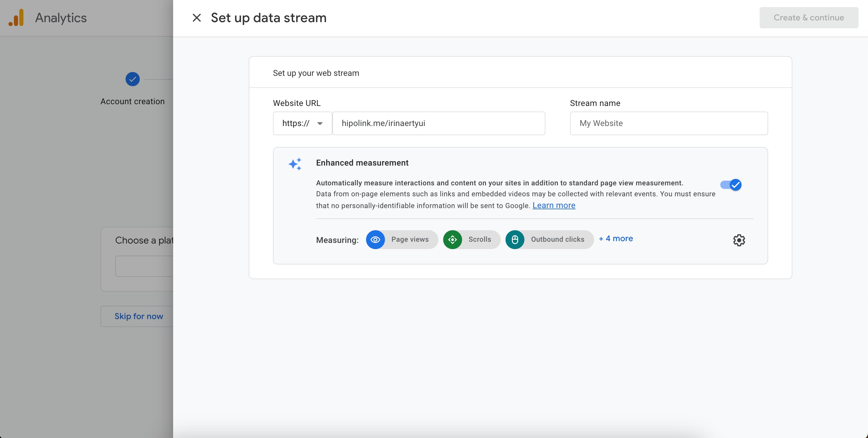Click the Stream name field
The image size is (868, 438).
[x=669, y=123]
